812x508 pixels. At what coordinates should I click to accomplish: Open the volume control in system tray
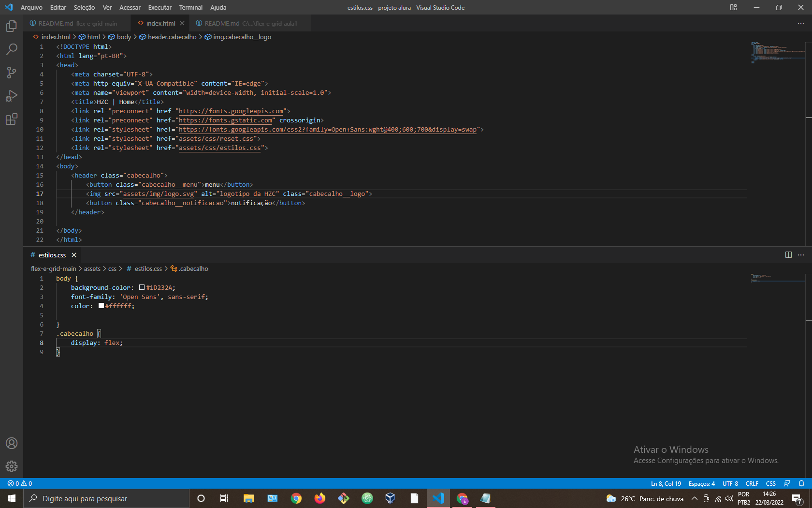pyautogui.click(x=729, y=498)
